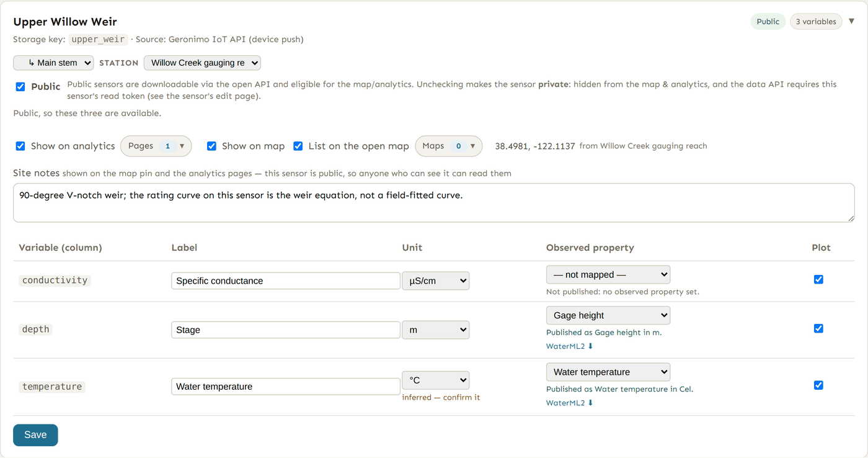Click the upper_weir storage key

(98, 39)
